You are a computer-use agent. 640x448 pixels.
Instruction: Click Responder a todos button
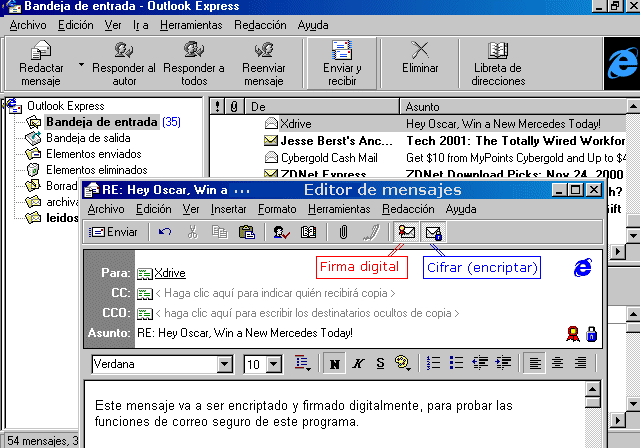194,64
